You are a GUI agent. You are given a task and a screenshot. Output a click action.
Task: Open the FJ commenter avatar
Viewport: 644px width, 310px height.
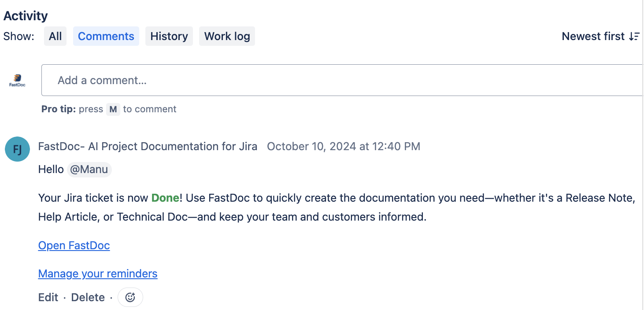coord(17,149)
